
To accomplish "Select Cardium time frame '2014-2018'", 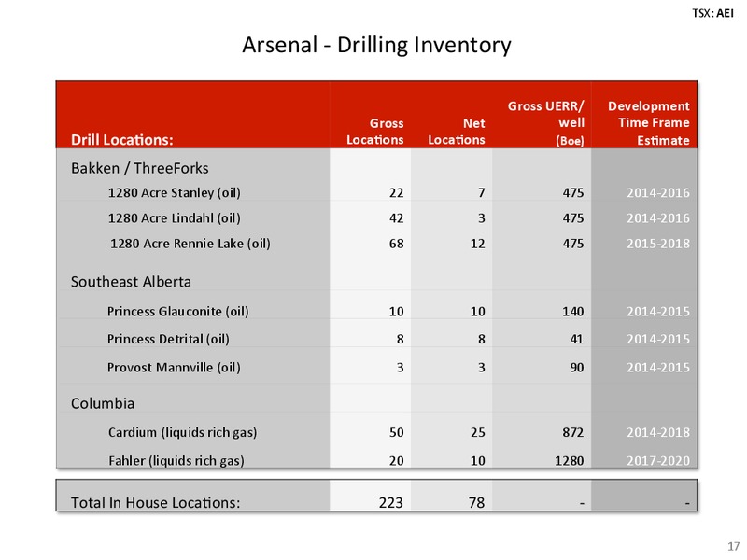I will 658,432.
